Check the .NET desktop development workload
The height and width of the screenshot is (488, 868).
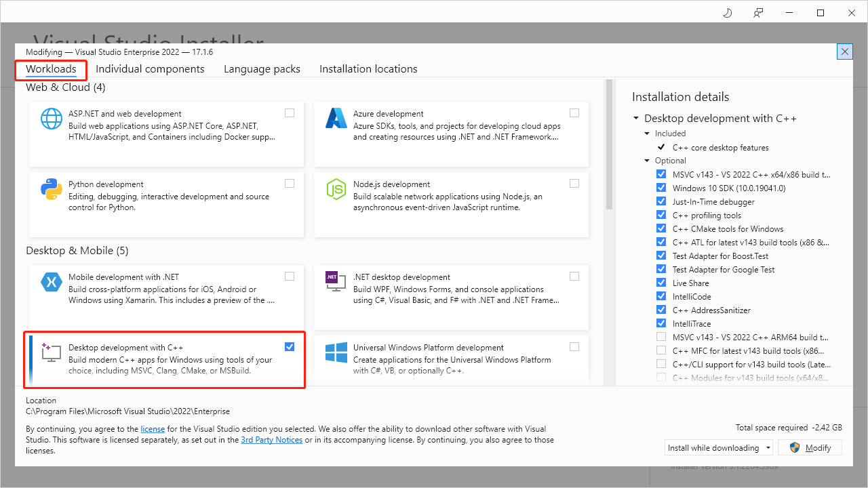point(574,277)
